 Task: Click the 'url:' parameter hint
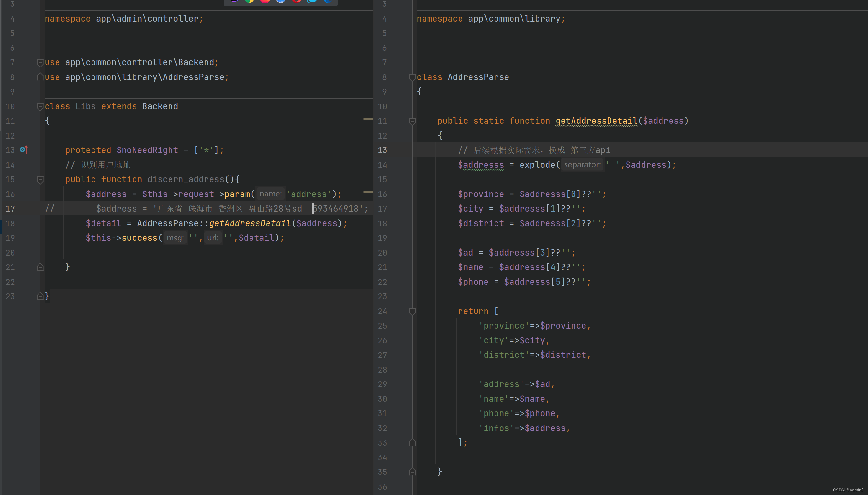pos(213,238)
